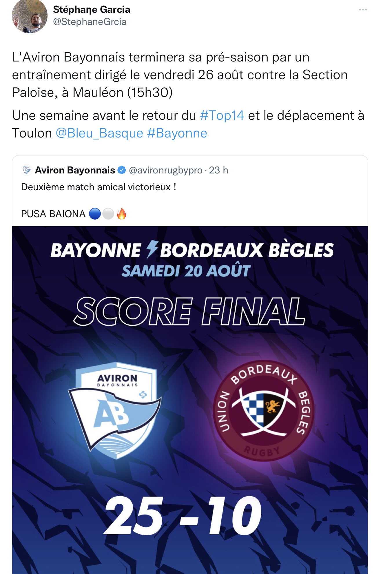Click the lightning bolt between team names

click(152, 249)
